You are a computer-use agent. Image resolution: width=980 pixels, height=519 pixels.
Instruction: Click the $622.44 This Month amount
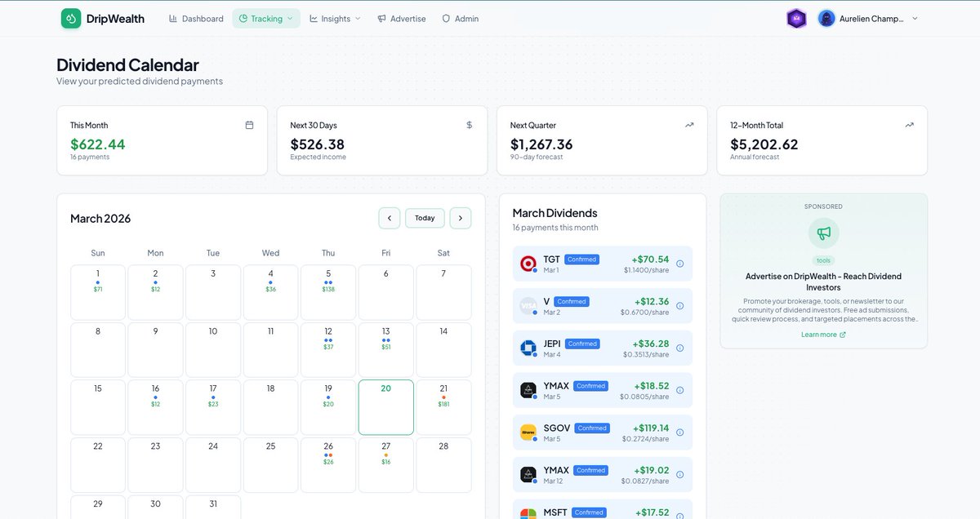pyautogui.click(x=98, y=144)
